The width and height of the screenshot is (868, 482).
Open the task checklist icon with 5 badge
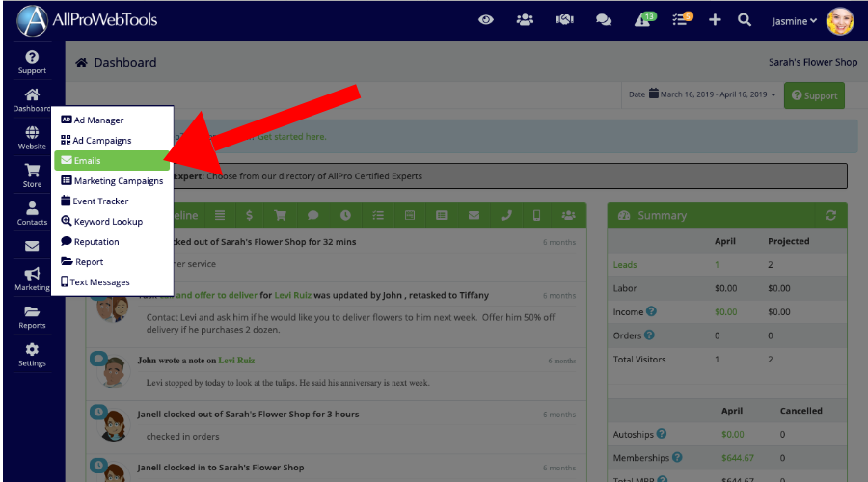tap(681, 19)
